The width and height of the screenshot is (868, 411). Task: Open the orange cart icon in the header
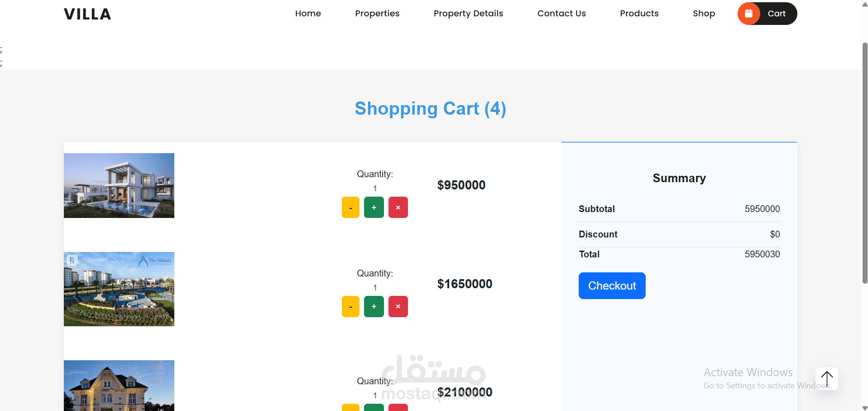749,14
